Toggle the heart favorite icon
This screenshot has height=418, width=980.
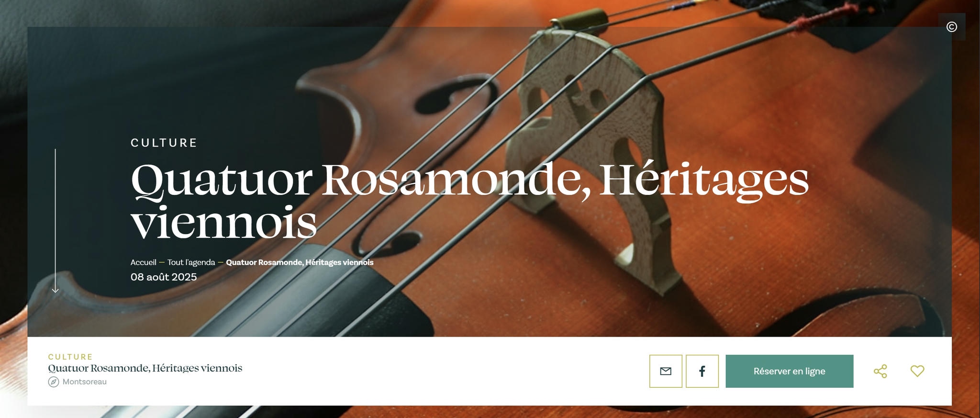pos(917,371)
